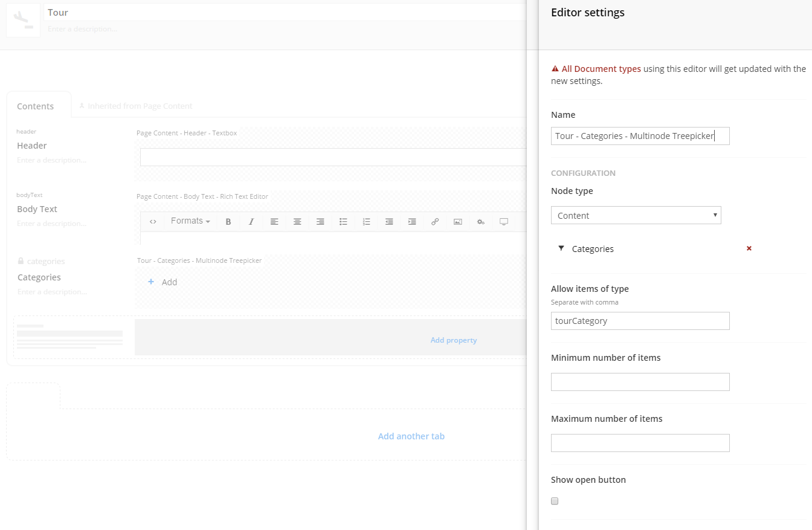Click the Header textbox preview field
812x530 pixels.
[333, 157]
